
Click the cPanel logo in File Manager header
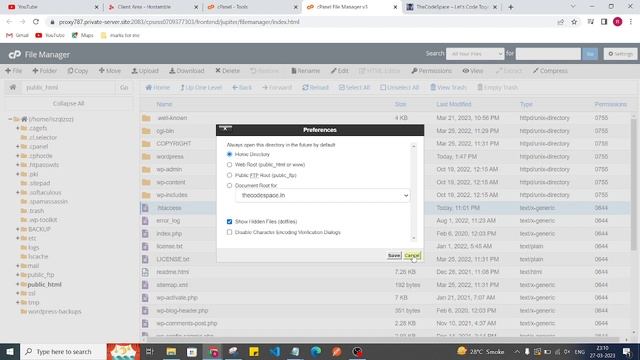tap(15, 54)
